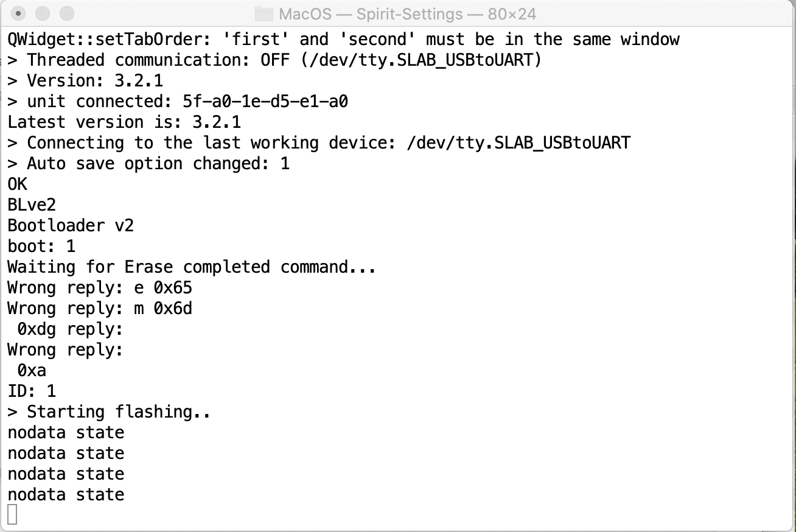Click the 'Auto save option changed: 1' line
The width and height of the screenshot is (796, 532).
[x=148, y=164]
